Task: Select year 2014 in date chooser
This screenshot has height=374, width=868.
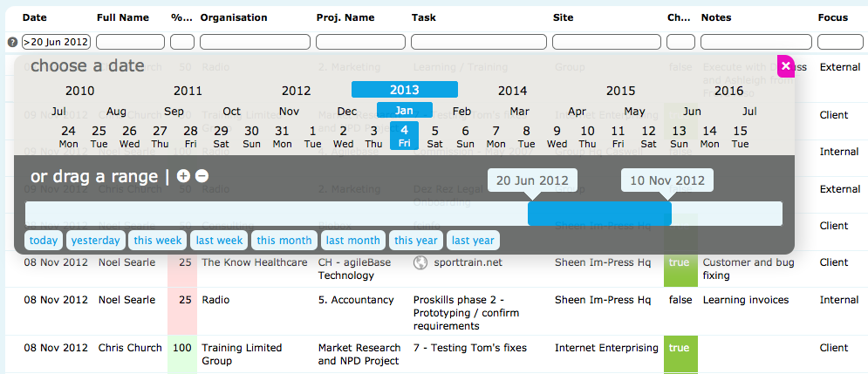Action: (512, 90)
